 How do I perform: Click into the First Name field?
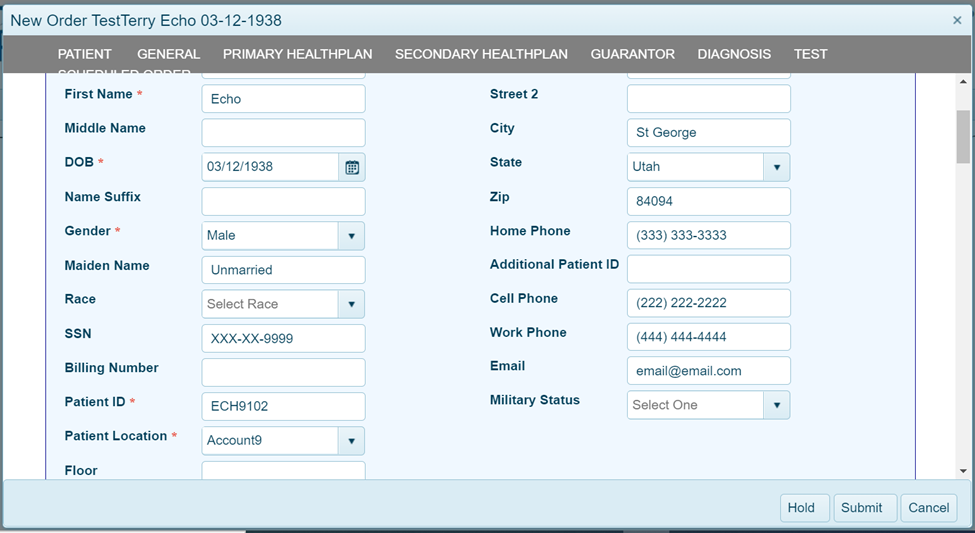tap(283, 99)
